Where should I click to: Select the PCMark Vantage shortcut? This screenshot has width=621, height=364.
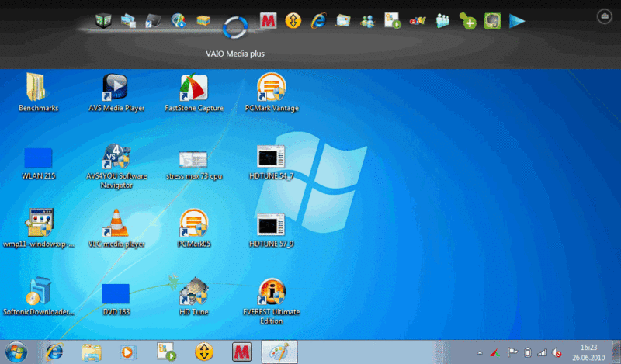point(271,92)
